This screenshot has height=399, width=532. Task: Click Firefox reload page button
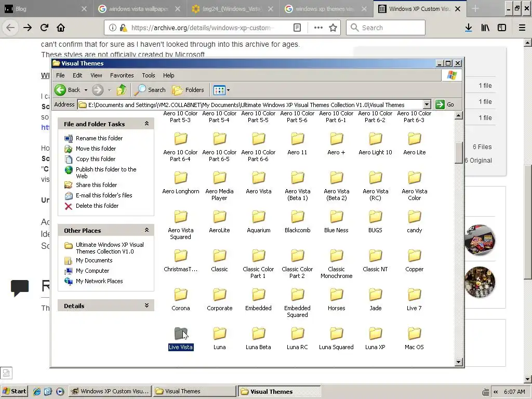pos(44,28)
